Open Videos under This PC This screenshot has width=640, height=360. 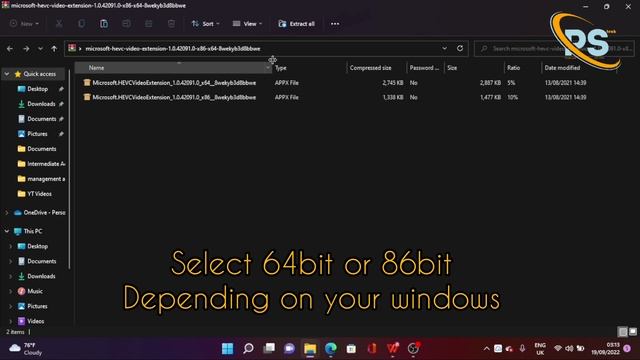click(31, 321)
